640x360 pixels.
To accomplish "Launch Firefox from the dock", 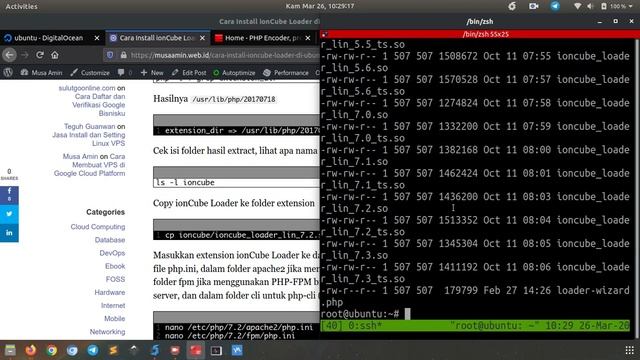I will click(x=31, y=350).
